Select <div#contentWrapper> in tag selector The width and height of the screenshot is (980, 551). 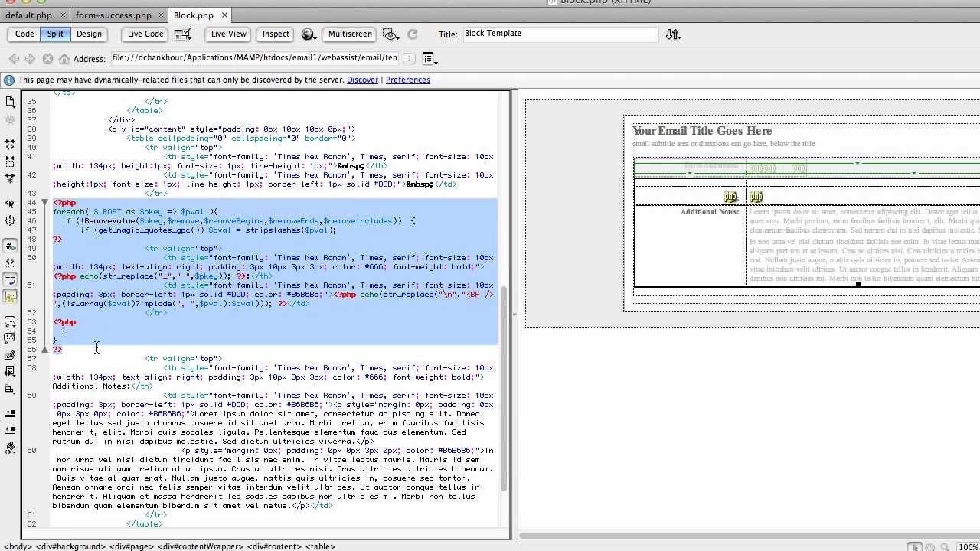pyautogui.click(x=201, y=546)
